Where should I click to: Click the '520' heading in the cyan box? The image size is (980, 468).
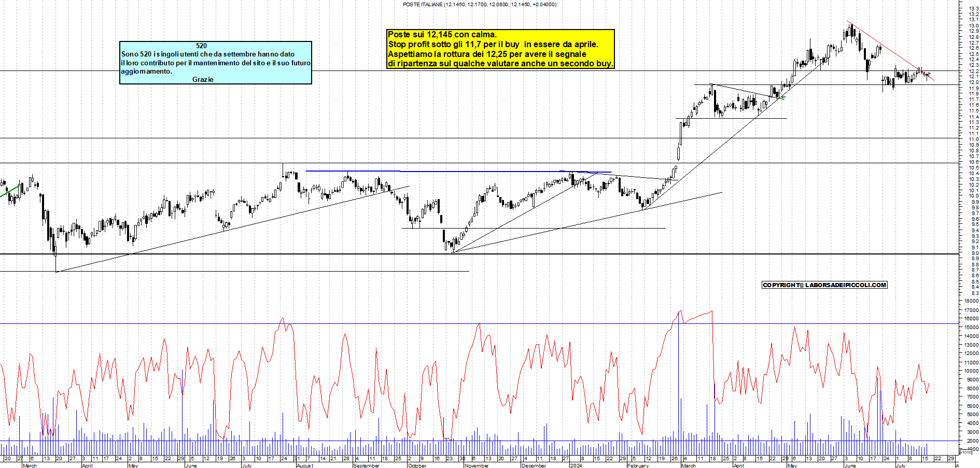point(202,46)
